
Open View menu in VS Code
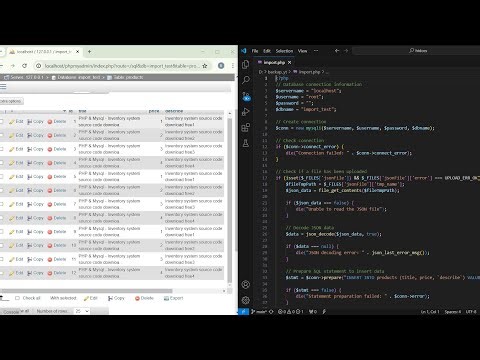pyautogui.click(x=302, y=51)
